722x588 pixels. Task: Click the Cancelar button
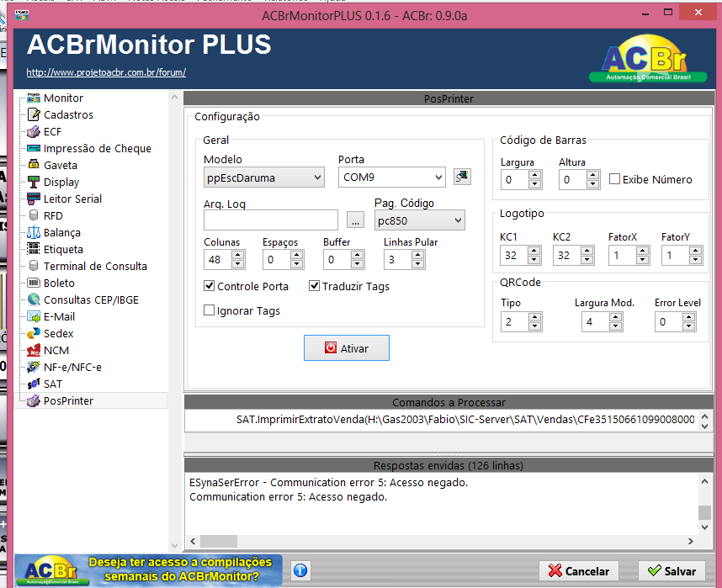pos(578,571)
